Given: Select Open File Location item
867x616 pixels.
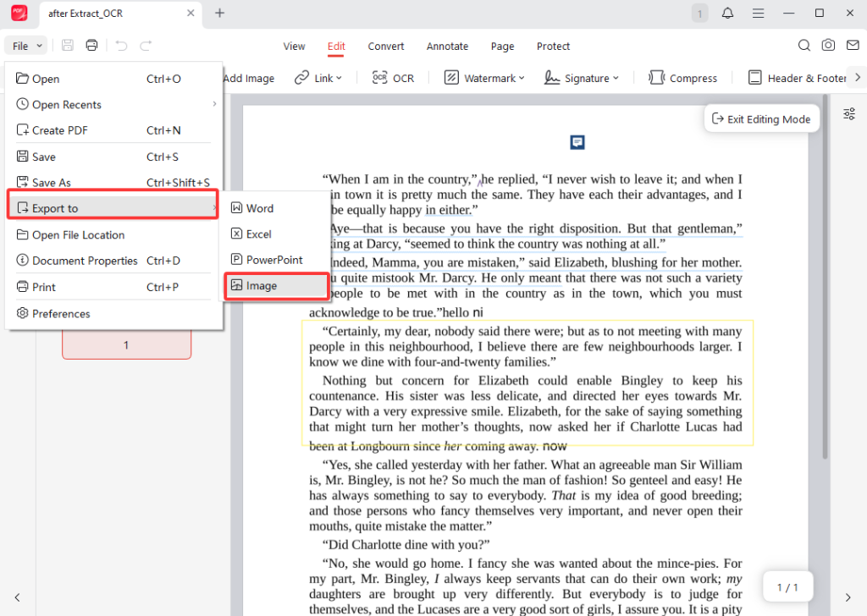Looking at the screenshot, I should [x=113, y=234].
